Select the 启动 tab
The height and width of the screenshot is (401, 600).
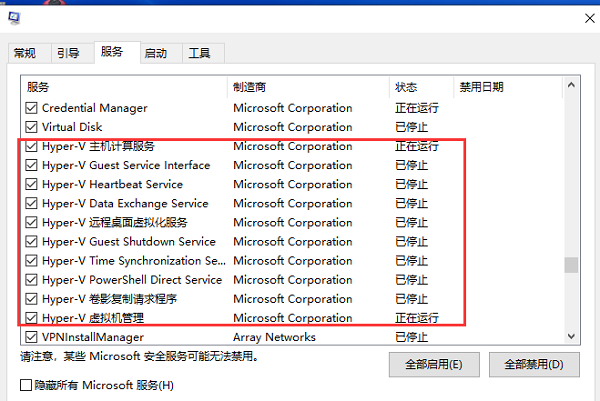[155, 53]
